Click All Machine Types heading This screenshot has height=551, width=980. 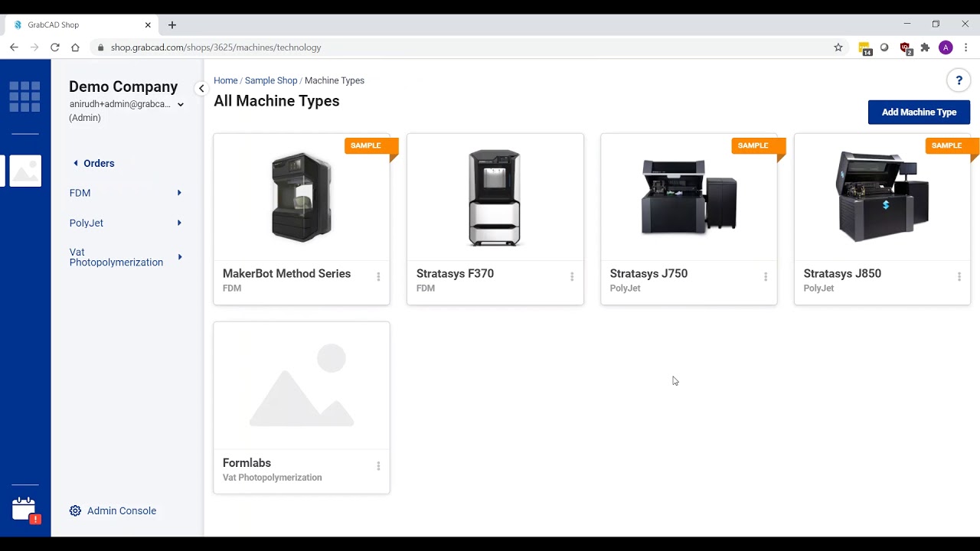pos(276,101)
